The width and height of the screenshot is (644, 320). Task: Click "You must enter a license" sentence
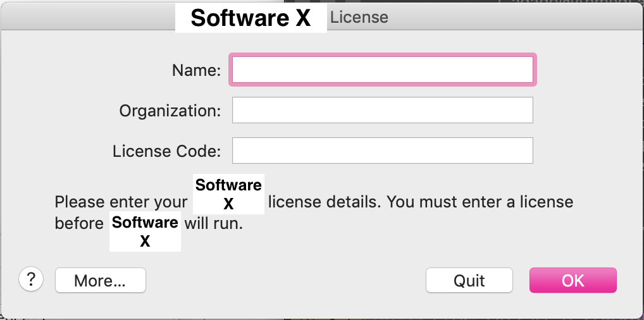click(480, 202)
